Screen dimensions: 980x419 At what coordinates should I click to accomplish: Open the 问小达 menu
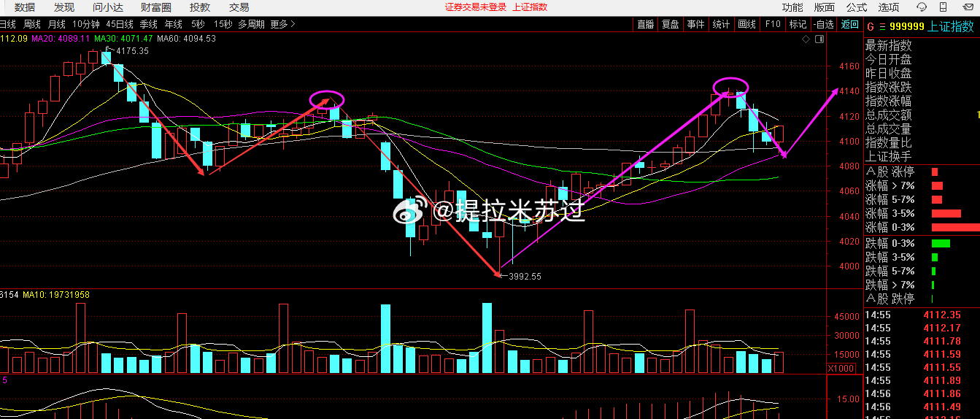[x=107, y=7]
